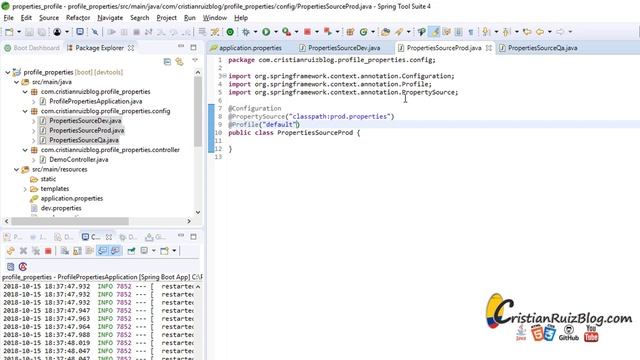
Task: Toggle Show Console on Standard Error
Action: (115, 251)
